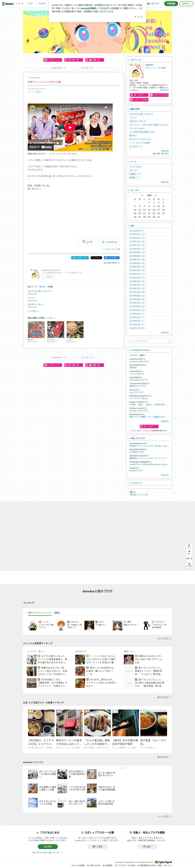Play the embedded YouTube video
195x868 pixels.
pos(70,127)
